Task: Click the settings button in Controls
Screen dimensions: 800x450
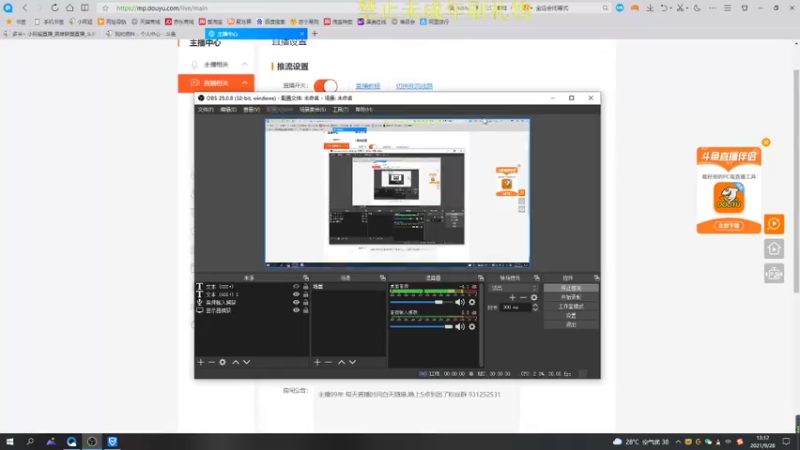Action: click(571, 315)
